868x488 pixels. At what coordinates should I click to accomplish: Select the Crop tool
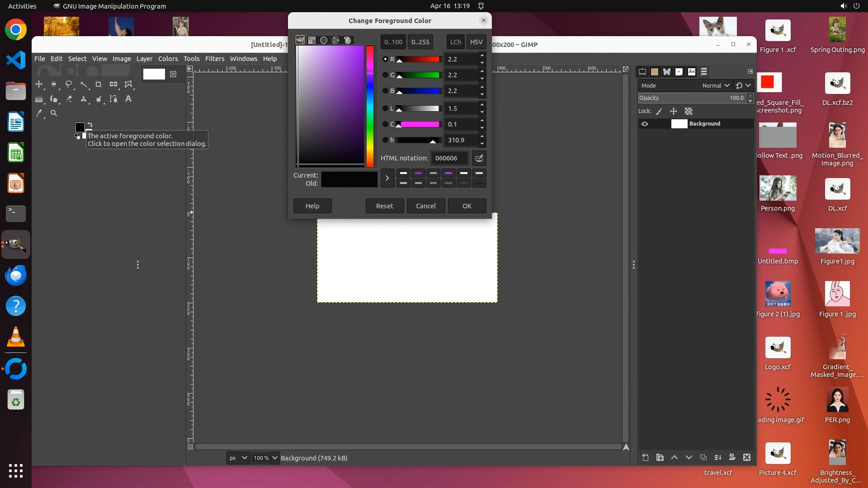[98, 84]
